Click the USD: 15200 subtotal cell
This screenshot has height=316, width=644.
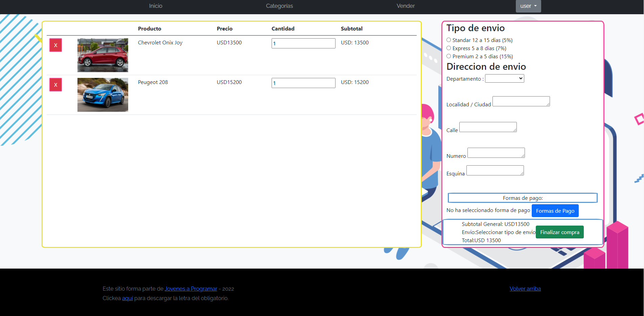(355, 82)
